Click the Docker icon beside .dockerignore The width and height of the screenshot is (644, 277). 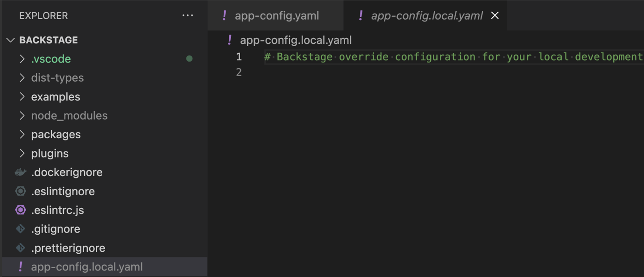point(21,172)
